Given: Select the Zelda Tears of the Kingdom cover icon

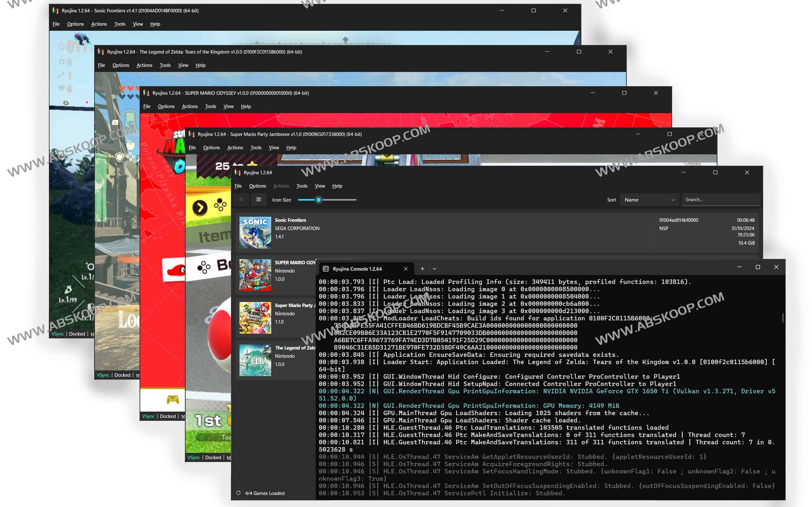Looking at the screenshot, I should point(255,360).
